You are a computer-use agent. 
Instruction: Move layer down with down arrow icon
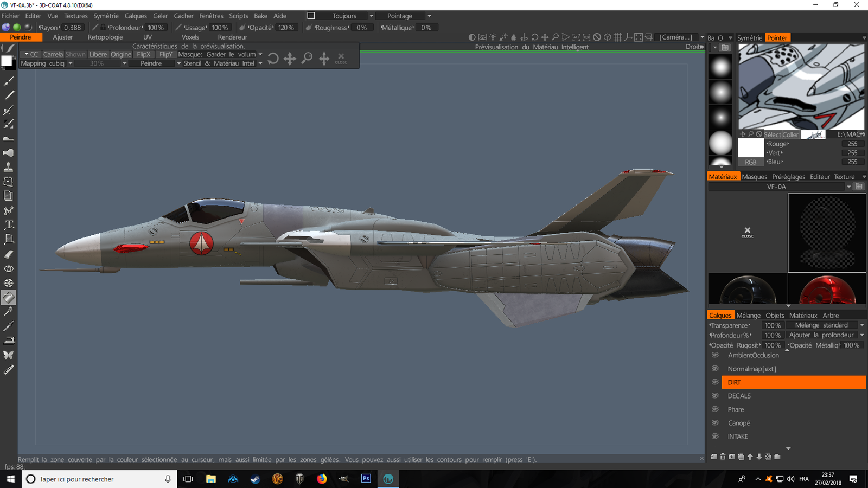coord(759,457)
